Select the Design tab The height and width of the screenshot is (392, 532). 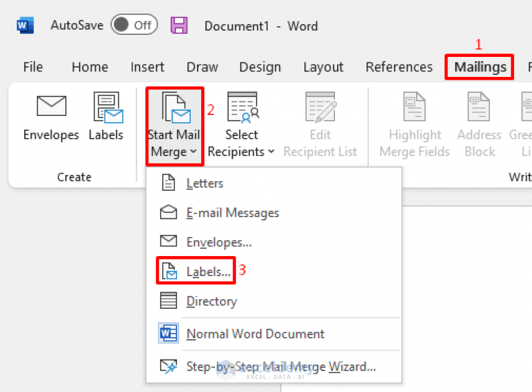[x=260, y=67]
